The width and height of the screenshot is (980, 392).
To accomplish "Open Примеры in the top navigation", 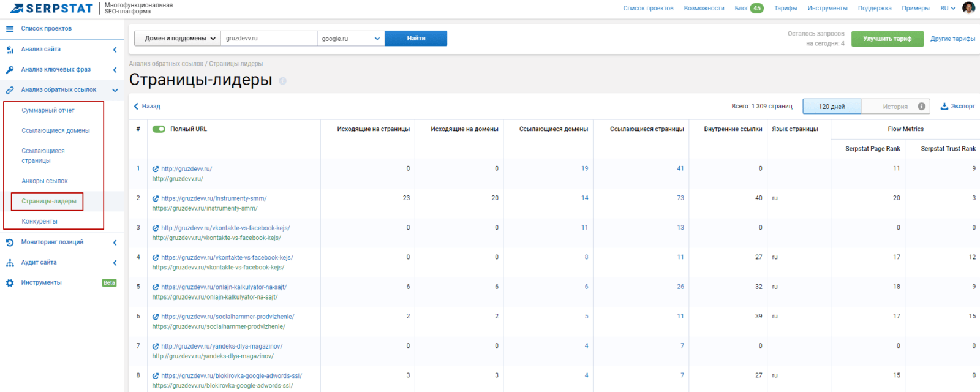I will (916, 8).
